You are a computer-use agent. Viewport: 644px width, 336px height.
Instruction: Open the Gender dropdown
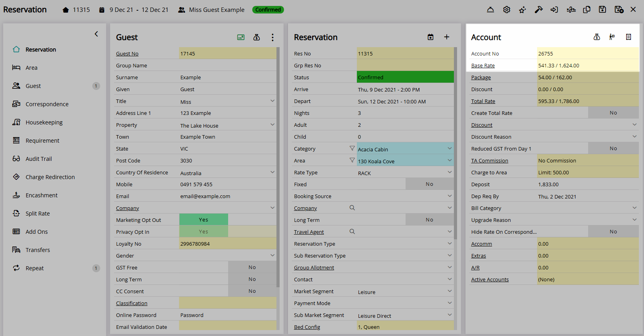coord(228,256)
